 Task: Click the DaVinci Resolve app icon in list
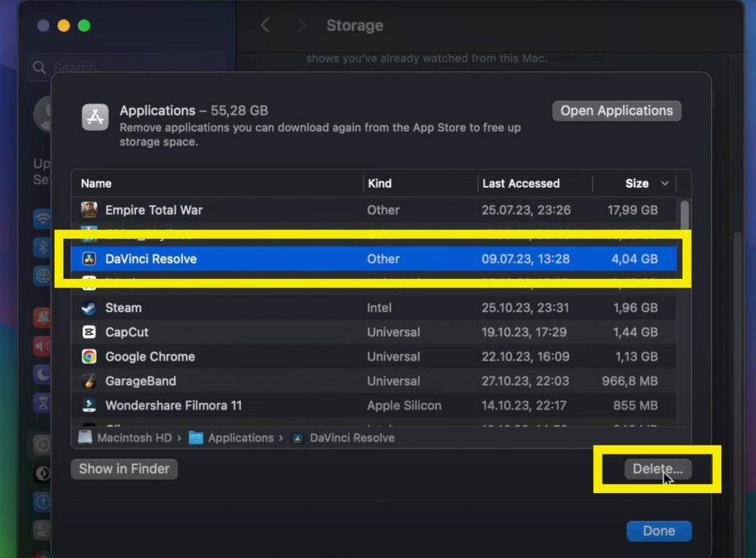pyautogui.click(x=88, y=259)
